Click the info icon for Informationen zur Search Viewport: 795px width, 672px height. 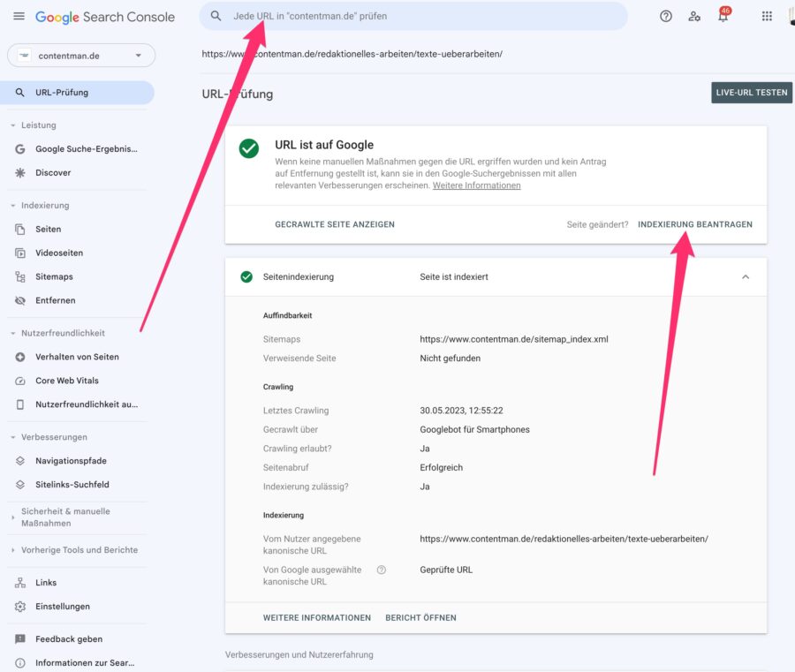[19, 663]
